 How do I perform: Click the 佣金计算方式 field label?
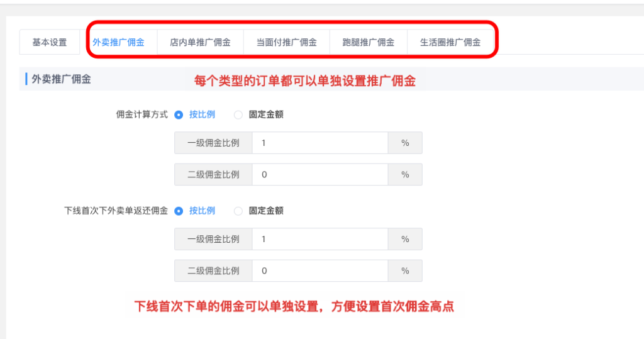pyautogui.click(x=142, y=115)
